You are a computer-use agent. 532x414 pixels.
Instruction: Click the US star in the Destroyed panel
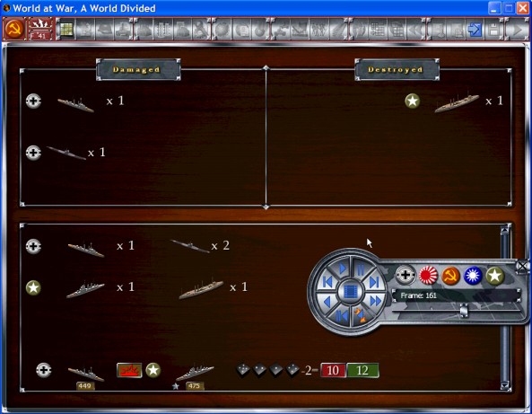click(x=412, y=101)
